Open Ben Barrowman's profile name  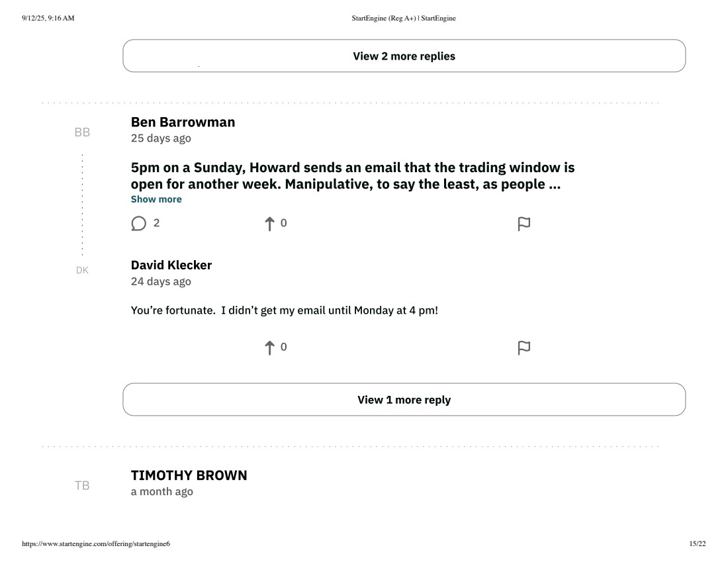(x=183, y=122)
